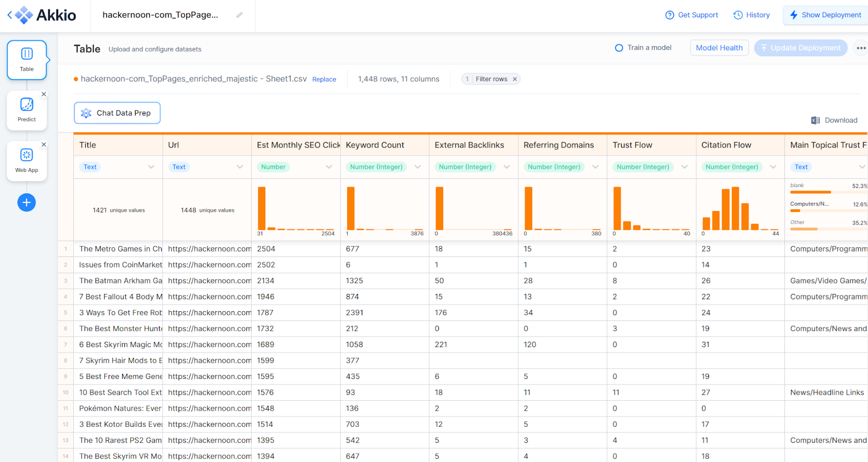Expand the Title column type dropdown

(151, 167)
